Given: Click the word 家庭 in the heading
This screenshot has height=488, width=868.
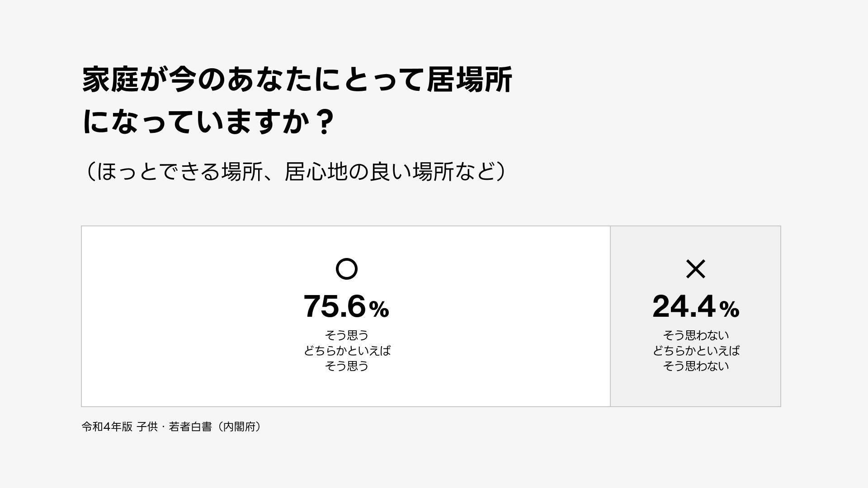Looking at the screenshot, I should tap(110, 80).
